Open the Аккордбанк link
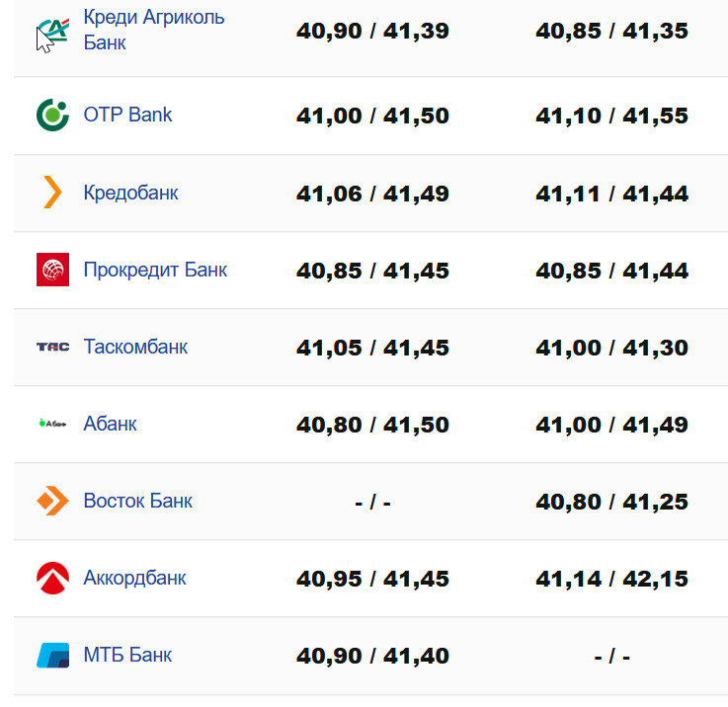 click(x=134, y=578)
